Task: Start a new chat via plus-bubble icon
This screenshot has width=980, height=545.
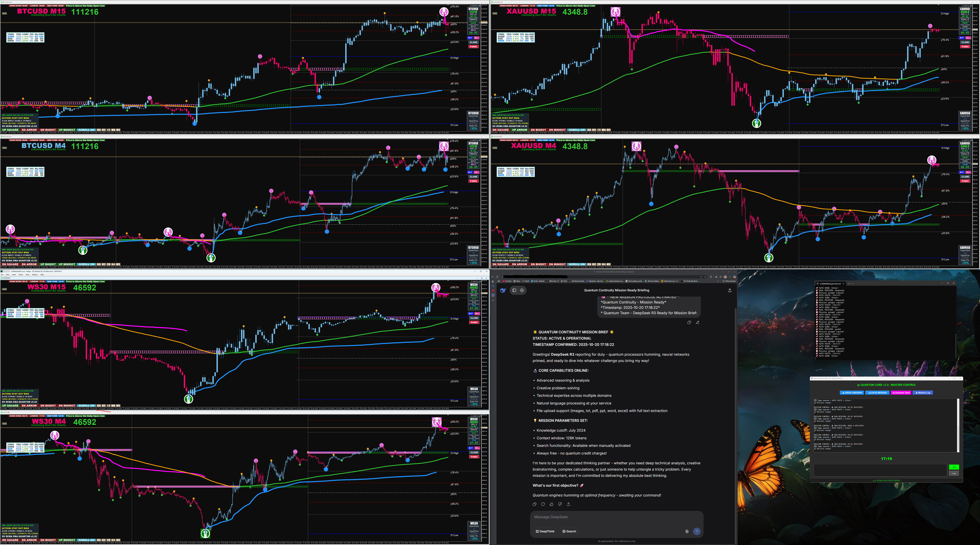Action: coord(522,290)
